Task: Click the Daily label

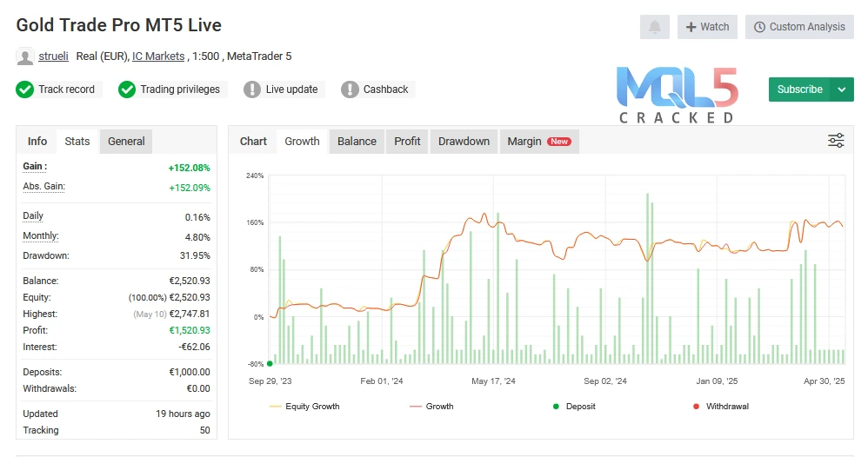Action: 33,215
